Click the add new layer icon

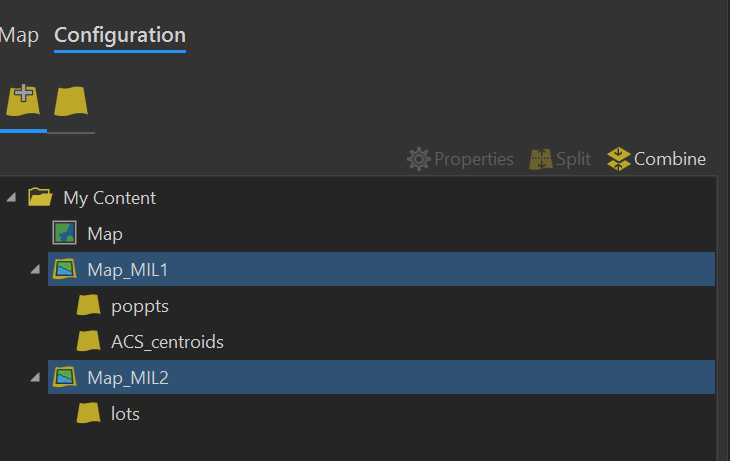[22, 101]
